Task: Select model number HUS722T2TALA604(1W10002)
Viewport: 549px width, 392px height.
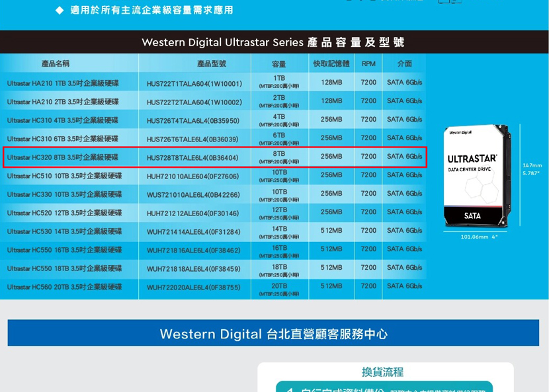Action: click(x=194, y=102)
